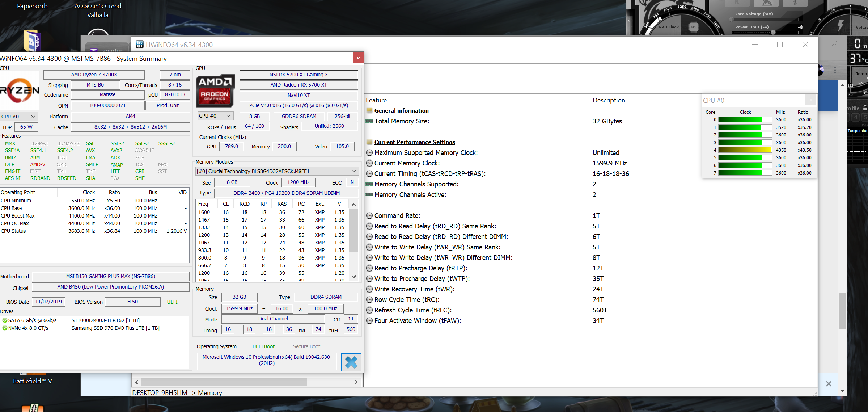Click the Current Performance Settings heading
868x412 pixels.
coord(415,142)
